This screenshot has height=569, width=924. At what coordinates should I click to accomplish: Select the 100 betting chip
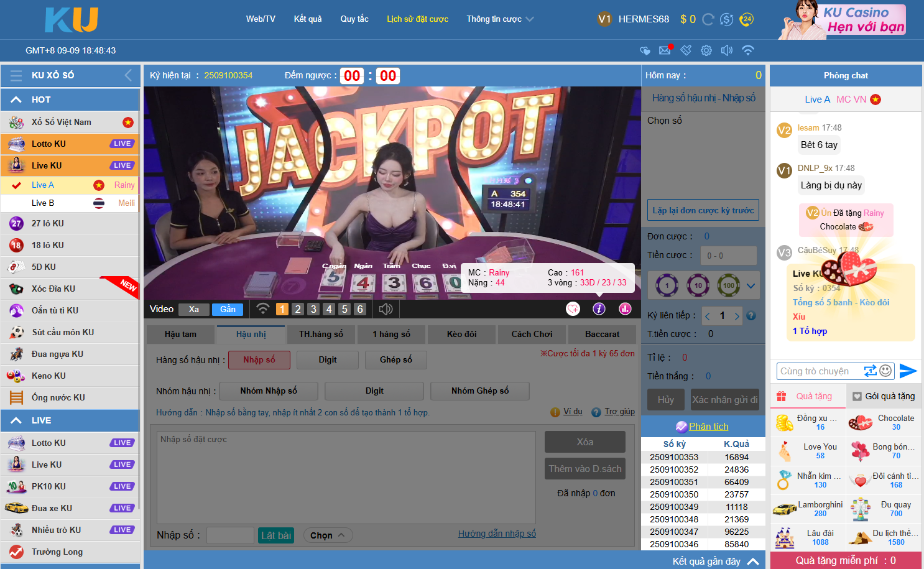pos(728,285)
